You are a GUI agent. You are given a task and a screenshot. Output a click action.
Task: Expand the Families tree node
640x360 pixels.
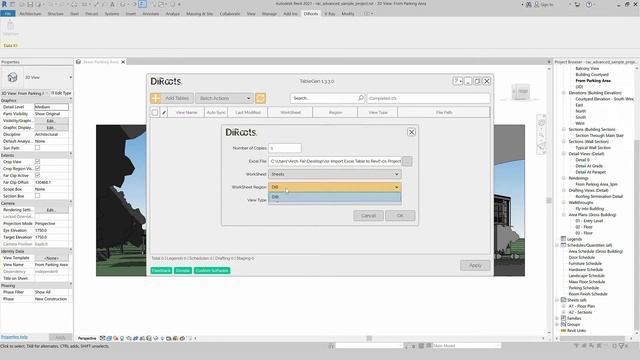558,318
